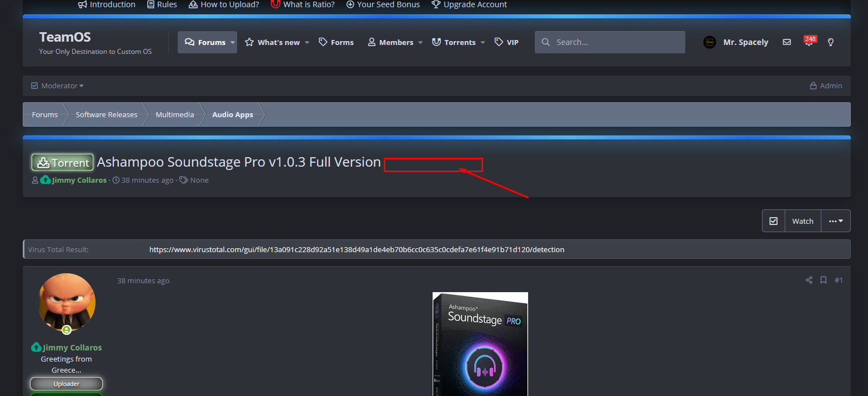Open the VIP navigation tab
868x396 pixels.
pos(506,42)
